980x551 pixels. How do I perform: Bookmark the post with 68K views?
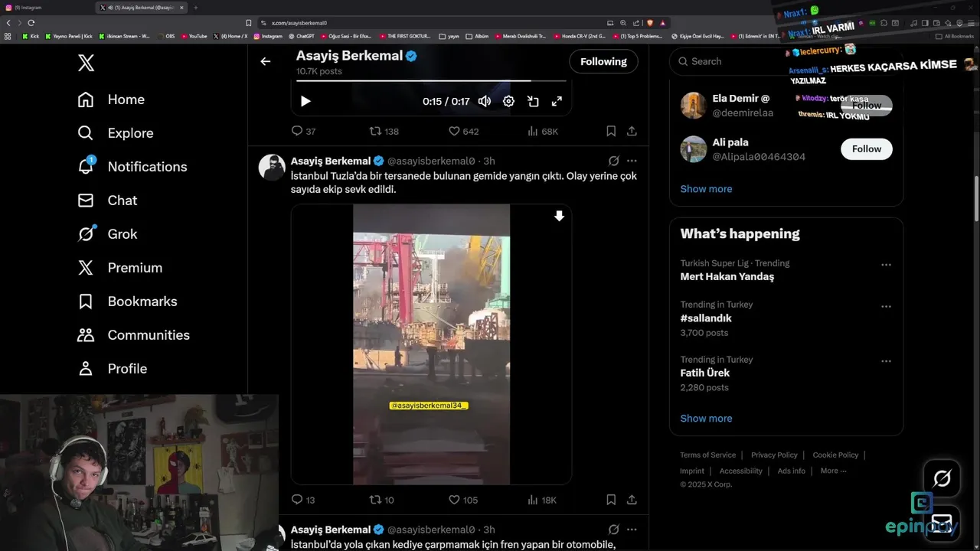click(611, 132)
